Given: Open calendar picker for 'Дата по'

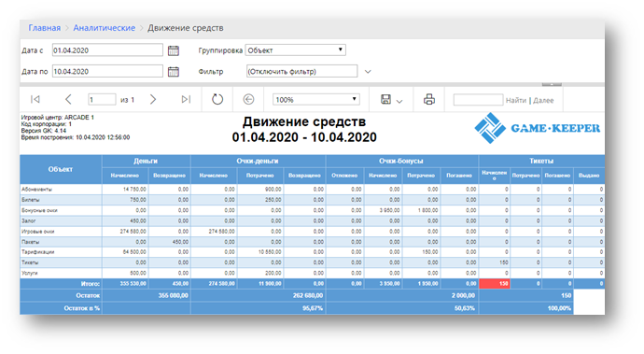Looking at the screenshot, I should 174,72.
